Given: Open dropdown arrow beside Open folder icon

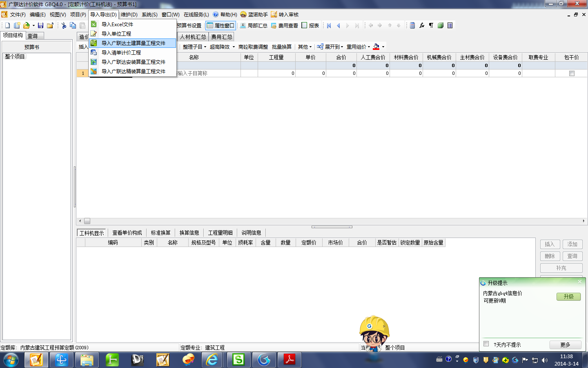Looking at the screenshot, I should pos(33,25).
